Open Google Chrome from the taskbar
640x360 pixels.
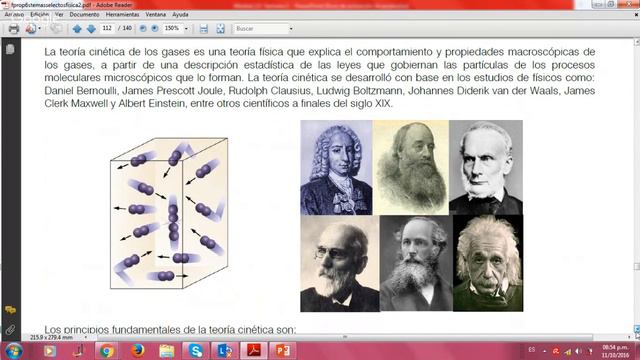[x=107, y=351]
